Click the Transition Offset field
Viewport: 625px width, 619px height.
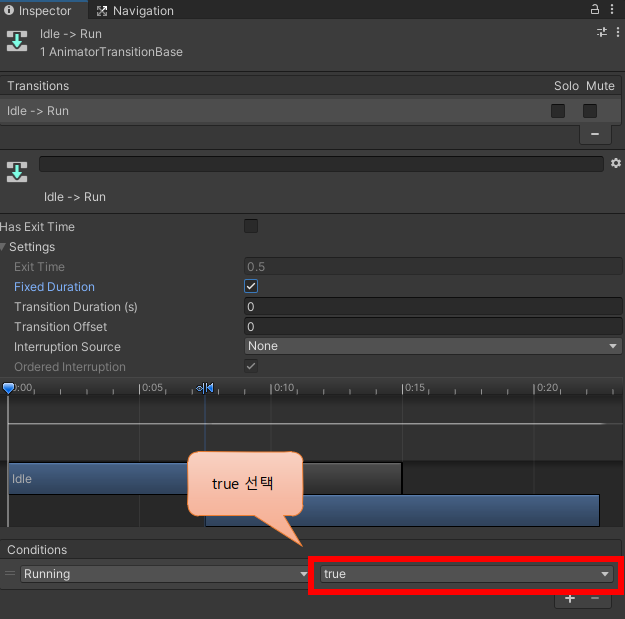[x=433, y=326]
